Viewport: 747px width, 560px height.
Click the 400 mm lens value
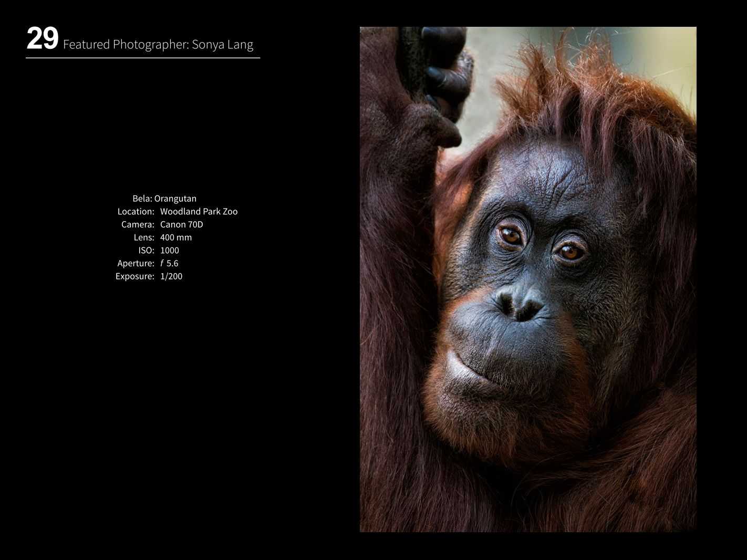pyautogui.click(x=176, y=237)
